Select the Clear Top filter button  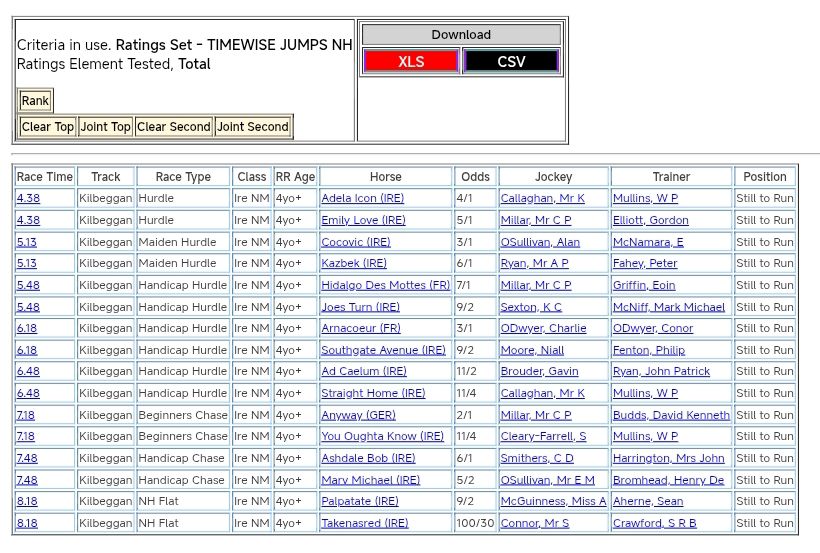click(x=47, y=127)
